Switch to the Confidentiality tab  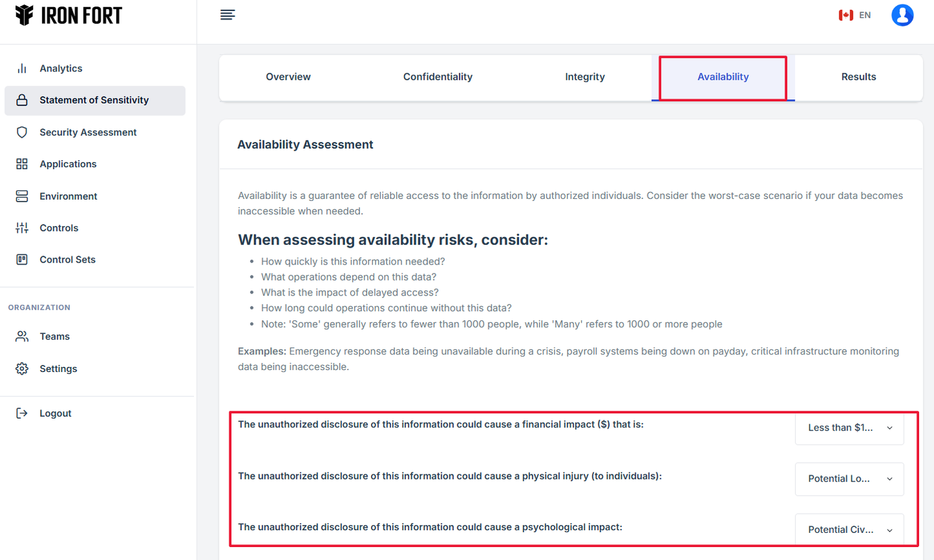click(438, 76)
